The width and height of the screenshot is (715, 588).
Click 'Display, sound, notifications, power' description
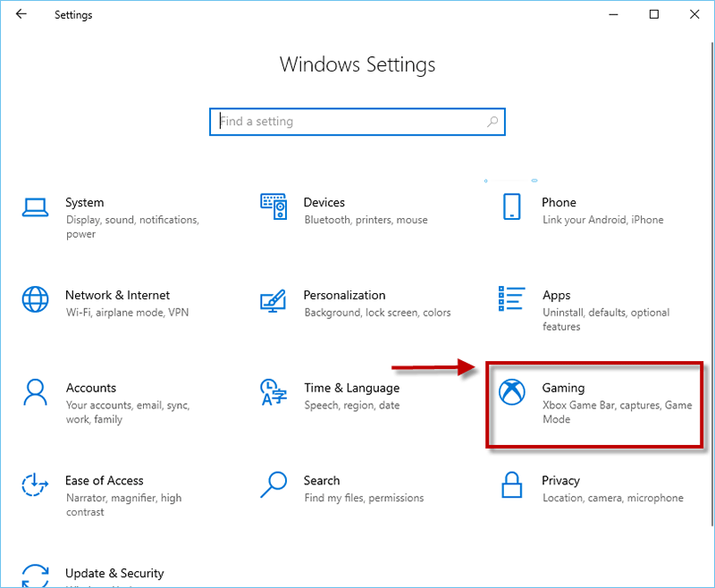tap(132, 227)
